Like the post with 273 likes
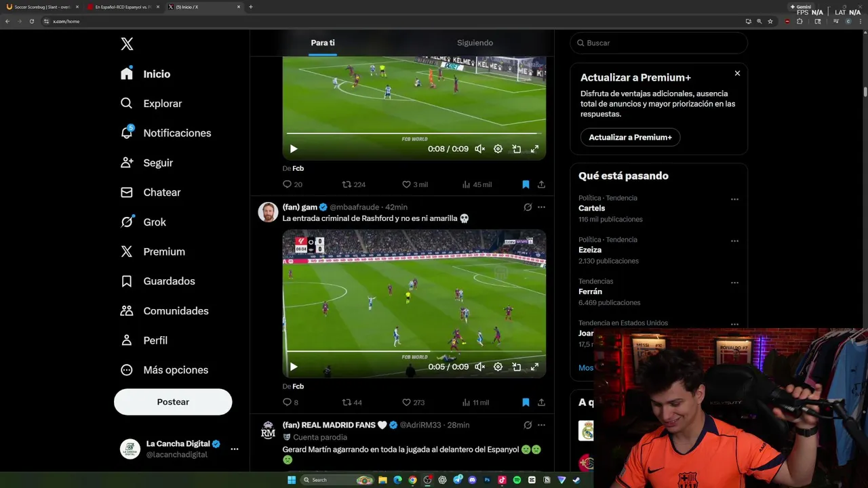The width and height of the screenshot is (868, 488). click(x=413, y=403)
